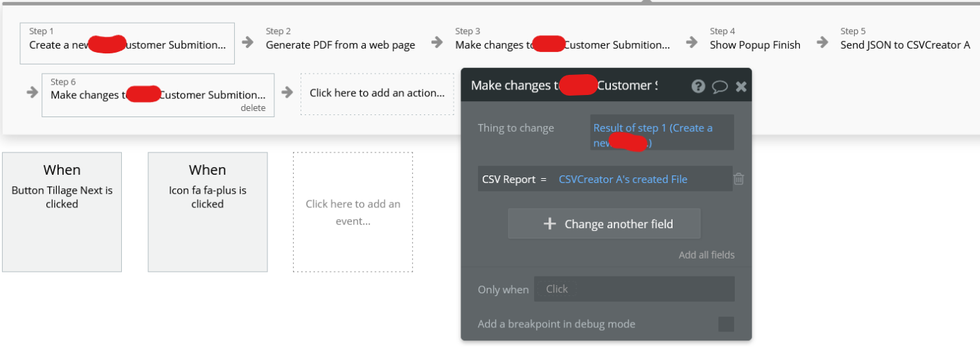
Task: Open CSVCreator A's created File expression
Action: click(x=623, y=179)
